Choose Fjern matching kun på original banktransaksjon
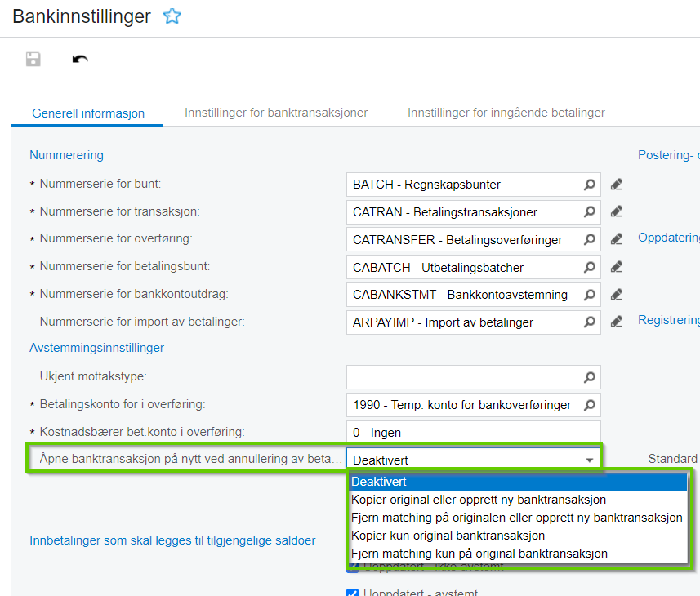Image resolution: width=700 pixels, height=596 pixels. [x=479, y=554]
